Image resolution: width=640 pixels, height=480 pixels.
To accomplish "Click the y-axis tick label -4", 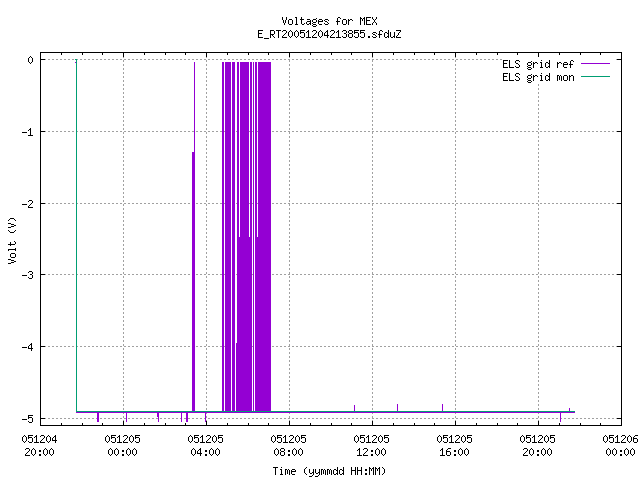I will coord(28,347).
